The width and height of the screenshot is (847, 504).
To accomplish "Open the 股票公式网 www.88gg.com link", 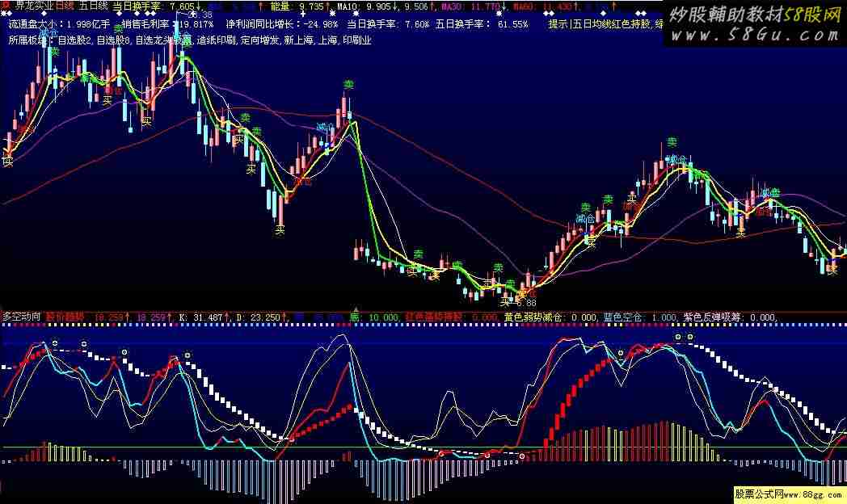I will coord(789,493).
